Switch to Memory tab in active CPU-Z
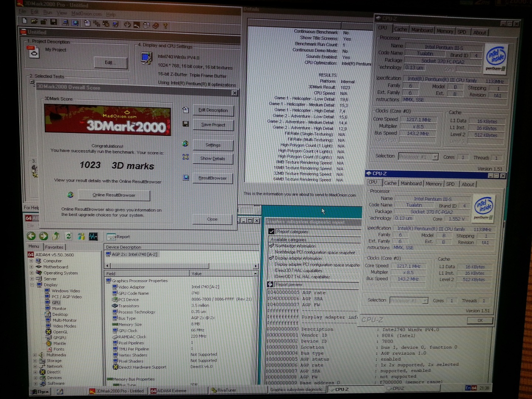 pos(434,184)
